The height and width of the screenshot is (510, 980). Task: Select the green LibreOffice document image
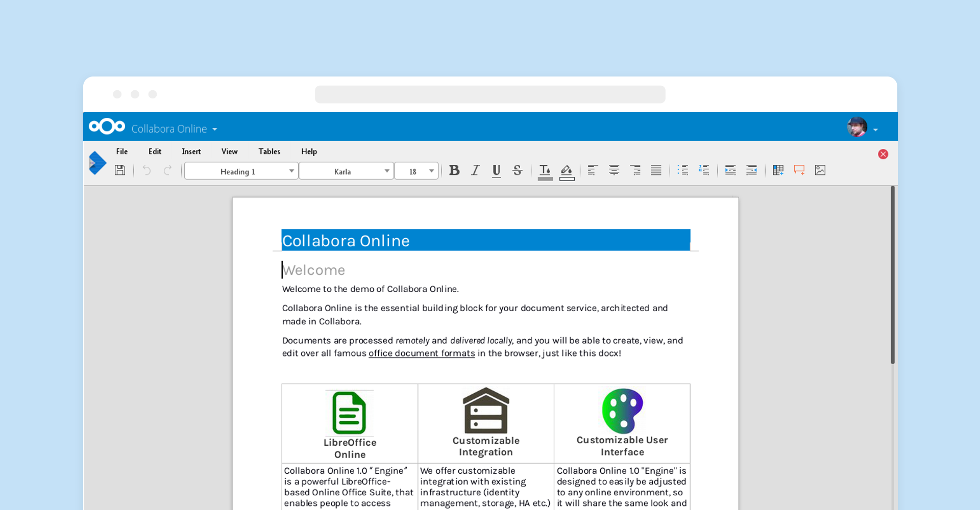tap(350, 413)
